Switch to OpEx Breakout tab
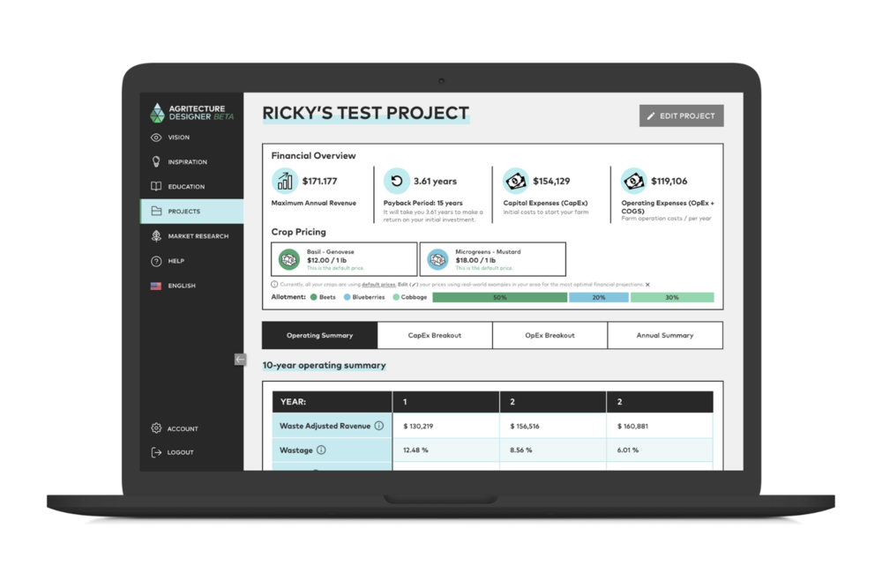Image resolution: width=882 pixels, height=588 pixels. point(550,335)
